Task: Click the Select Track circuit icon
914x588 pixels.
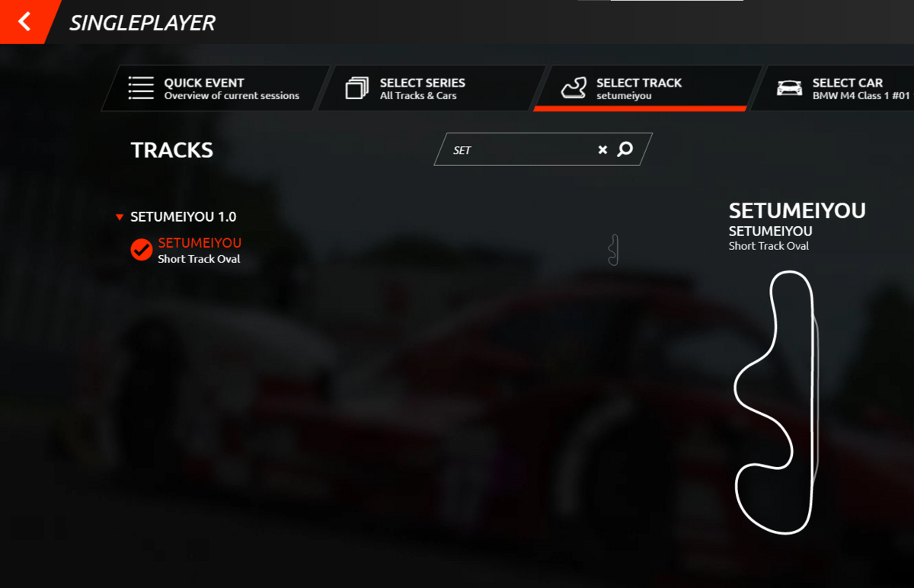Action: pos(574,88)
